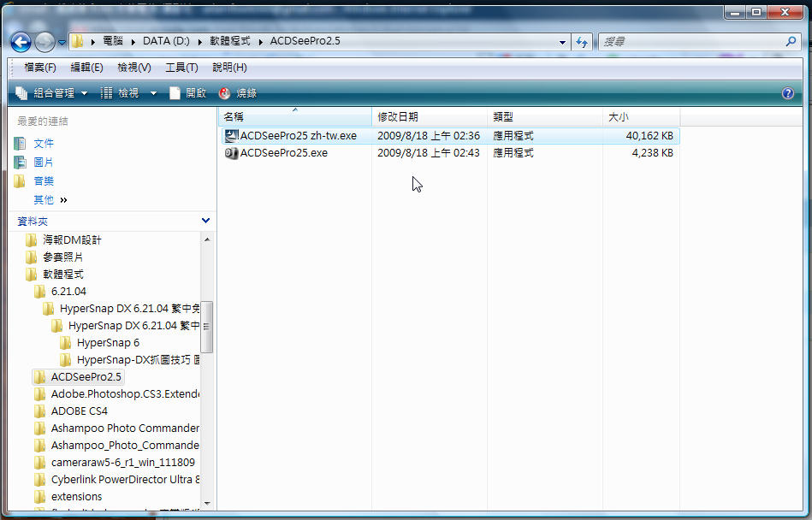Select the Cyberlink PowerDirector Ultra folder
The height and width of the screenshot is (520, 812).
point(125,479)
